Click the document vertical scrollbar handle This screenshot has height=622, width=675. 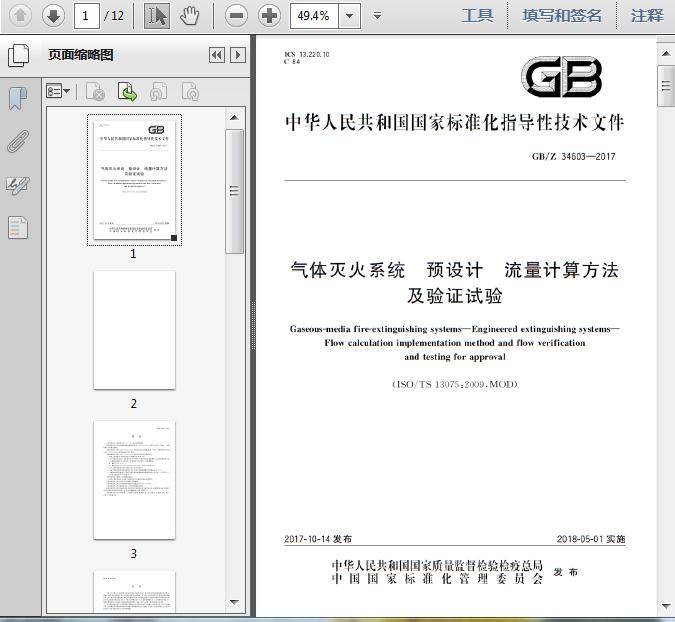(x=666, y=86)
